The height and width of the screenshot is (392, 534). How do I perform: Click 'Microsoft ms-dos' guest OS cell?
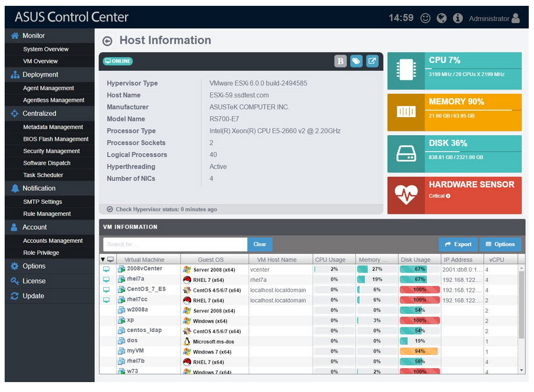[213, 341]
